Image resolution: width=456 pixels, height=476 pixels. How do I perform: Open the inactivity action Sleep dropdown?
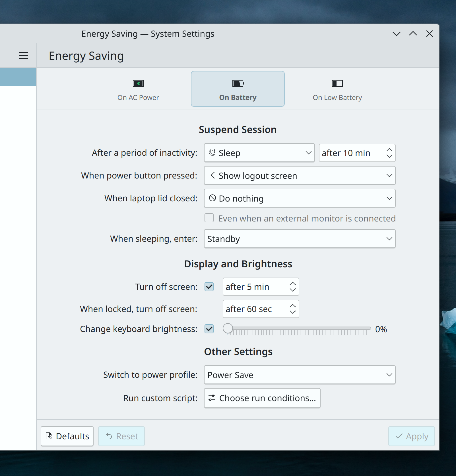point(259,153)
